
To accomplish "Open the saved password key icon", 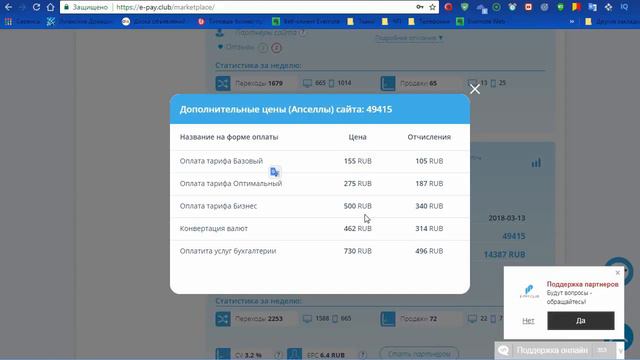I will click(420, 7).
